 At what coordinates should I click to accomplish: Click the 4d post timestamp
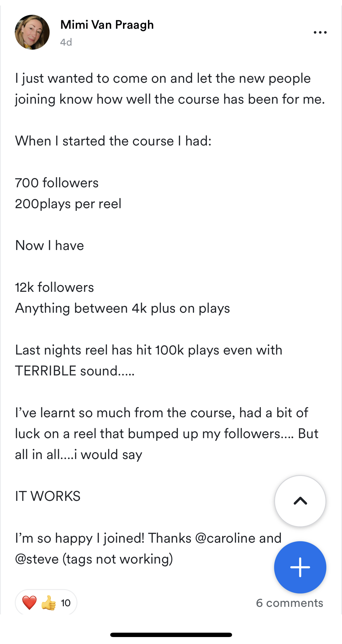click(66, 42)
